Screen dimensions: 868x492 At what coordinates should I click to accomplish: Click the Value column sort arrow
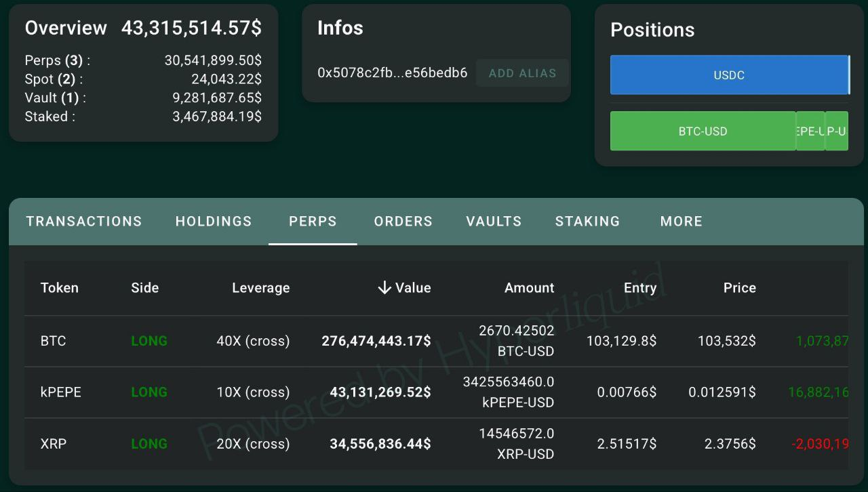tap(384, 288)
